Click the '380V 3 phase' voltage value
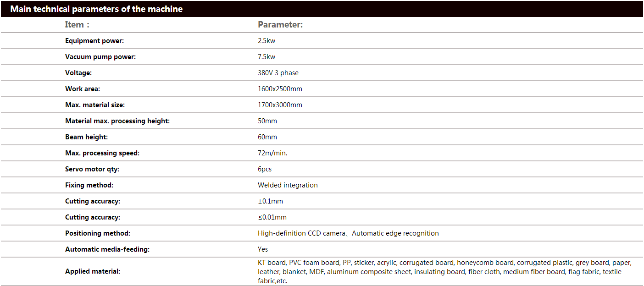 [278, 73]
